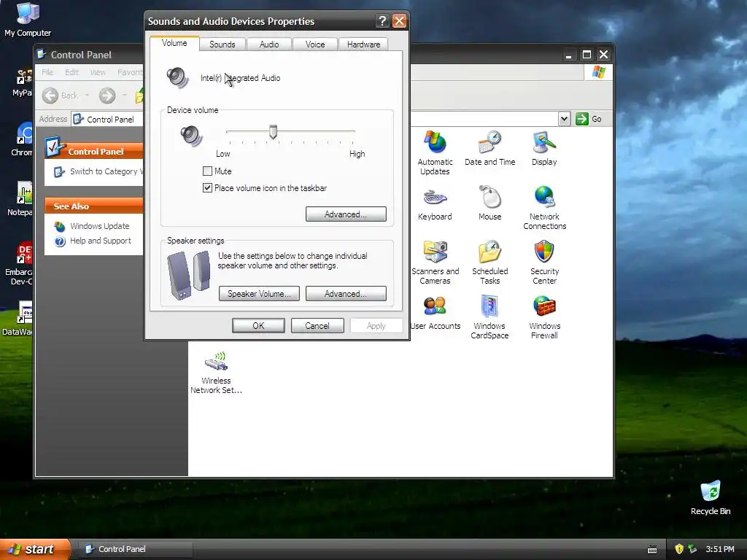Open the Security Center icon
This screenshot has height=560, width=747.
(x=544, y=262)
